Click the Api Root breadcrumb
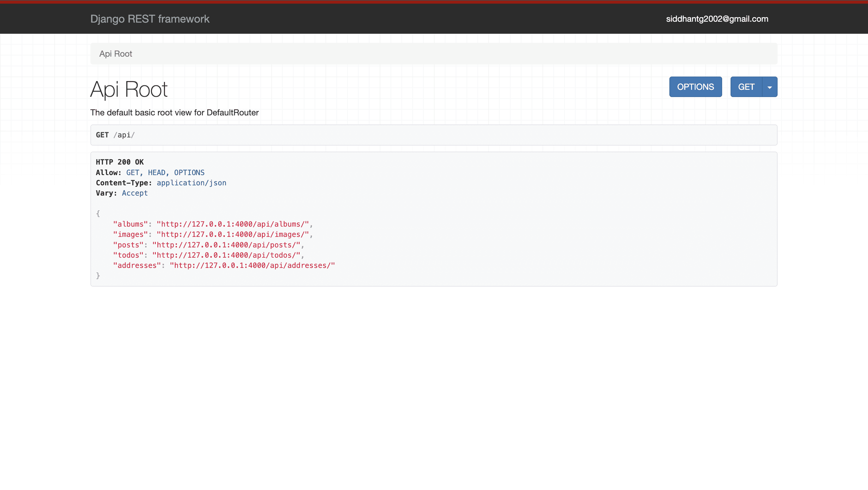This screenshot has height=490, width=868. 115,54
